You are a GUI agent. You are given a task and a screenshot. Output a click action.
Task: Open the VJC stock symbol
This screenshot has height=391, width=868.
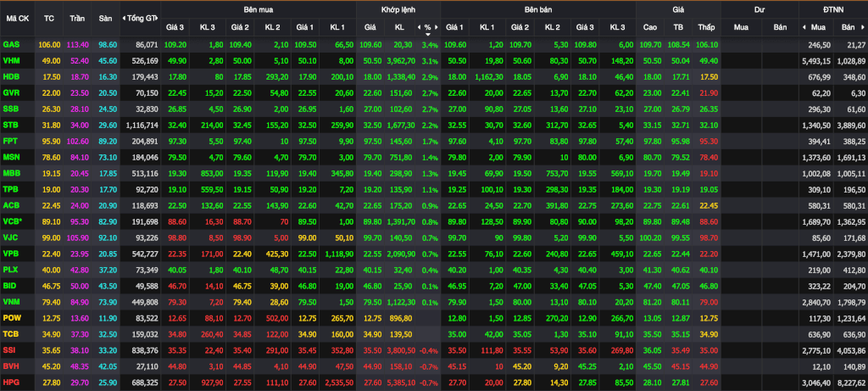[10, 237]
